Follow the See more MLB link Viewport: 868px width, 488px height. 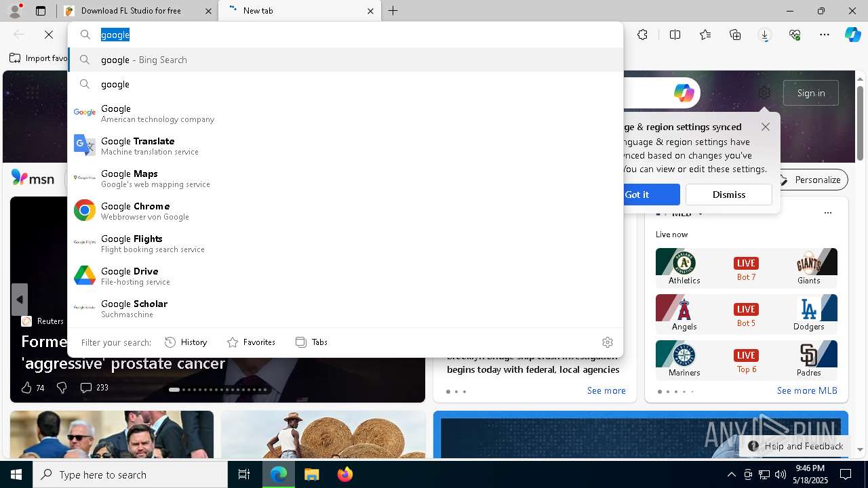(x=807, y=390)
